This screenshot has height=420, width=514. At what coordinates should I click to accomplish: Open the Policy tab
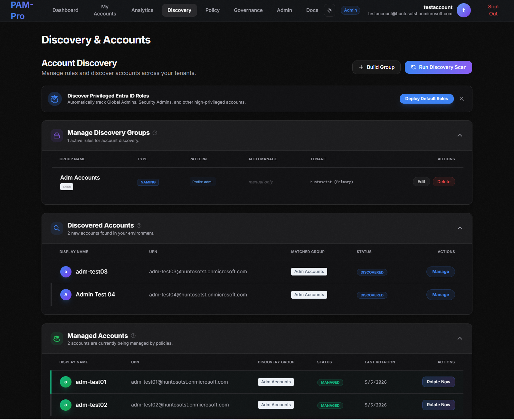[213, 10]
